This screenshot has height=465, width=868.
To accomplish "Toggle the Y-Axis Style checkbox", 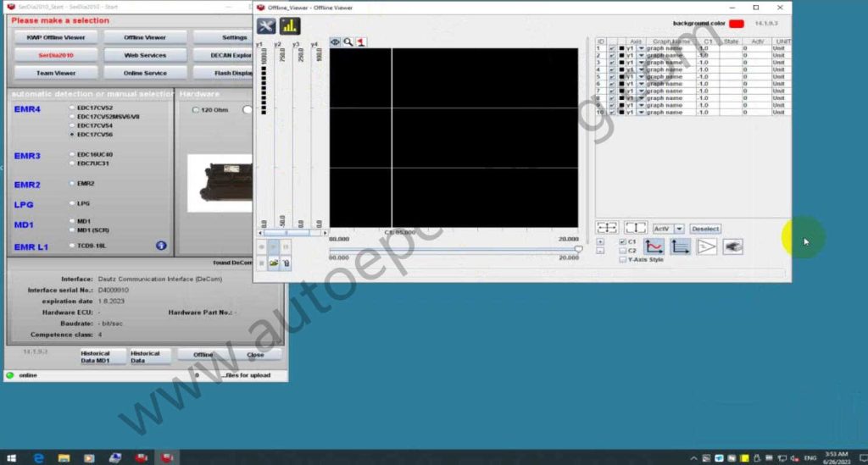I will 623,260.
